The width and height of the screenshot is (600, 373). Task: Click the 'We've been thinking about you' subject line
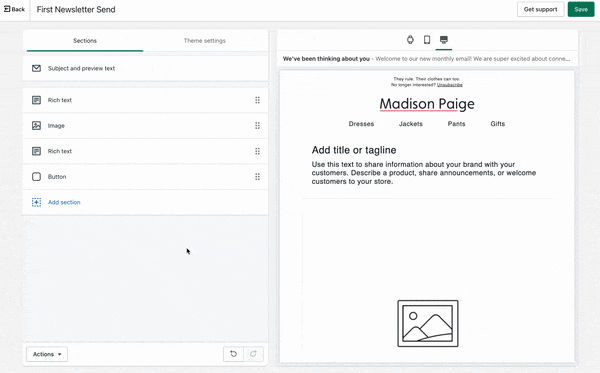pyautogui.click(x=326, y=59)
